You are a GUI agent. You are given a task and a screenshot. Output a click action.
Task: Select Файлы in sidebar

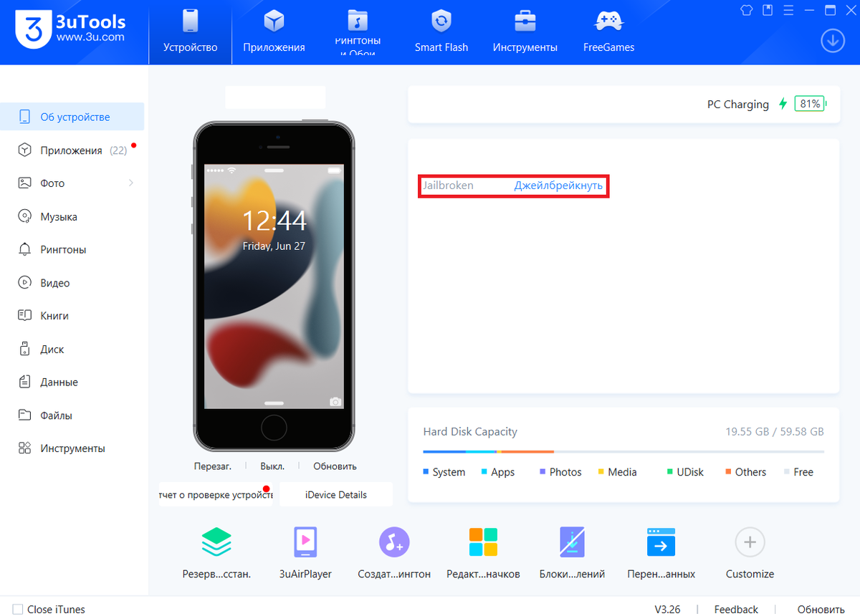pos(72,415)
